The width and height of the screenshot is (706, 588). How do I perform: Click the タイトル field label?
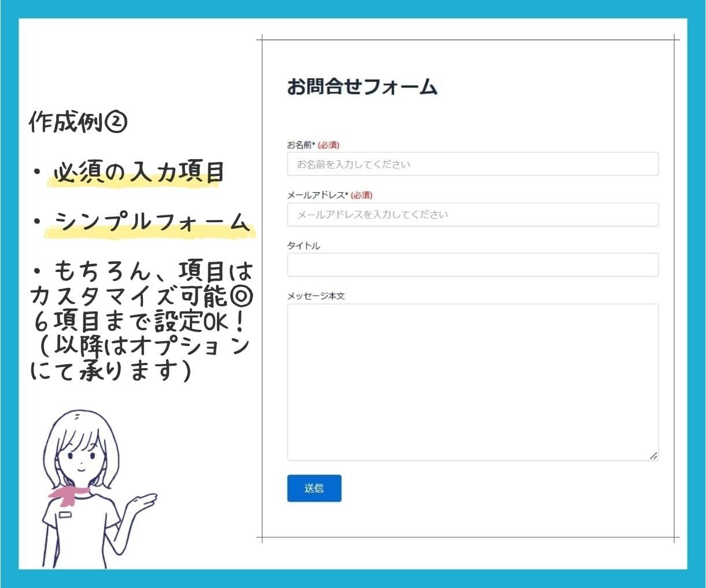pyautogui.click(x=303, y=245)
